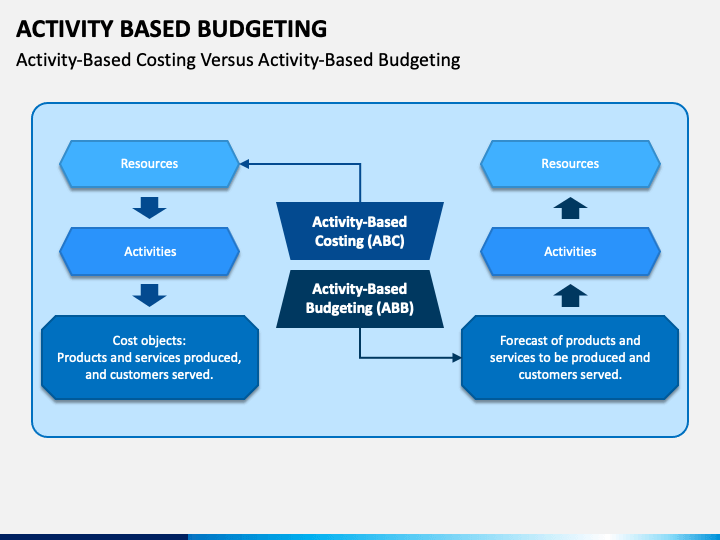The image size is (720, 540).
Task: Click the left Activities hexagon
Action: tap(149, 251)
